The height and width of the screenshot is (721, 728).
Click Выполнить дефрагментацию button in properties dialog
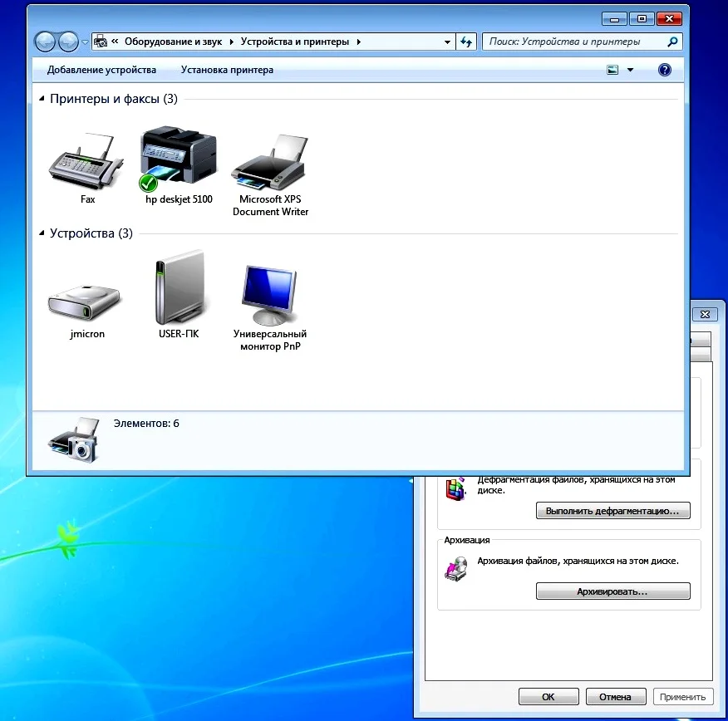coord(612,510)
